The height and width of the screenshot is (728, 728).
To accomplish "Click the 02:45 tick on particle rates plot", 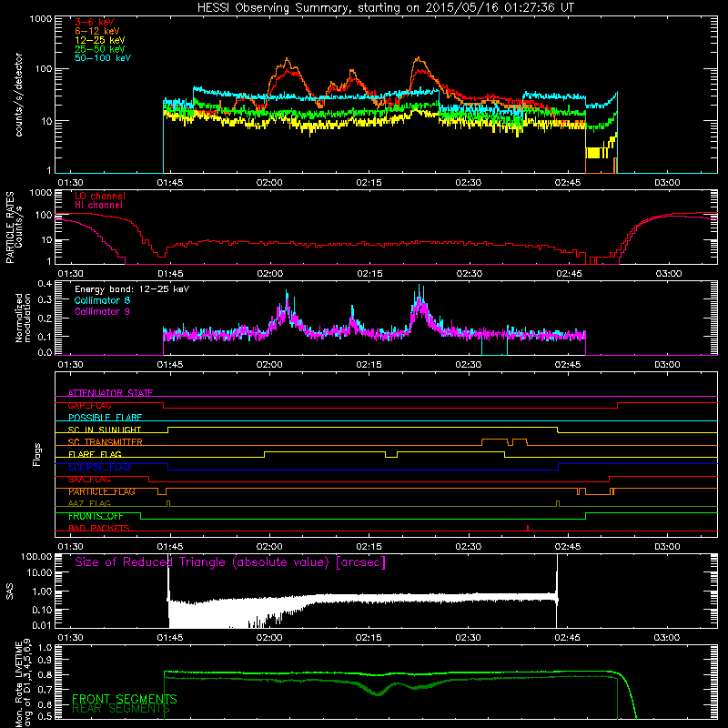I will 570,274.
